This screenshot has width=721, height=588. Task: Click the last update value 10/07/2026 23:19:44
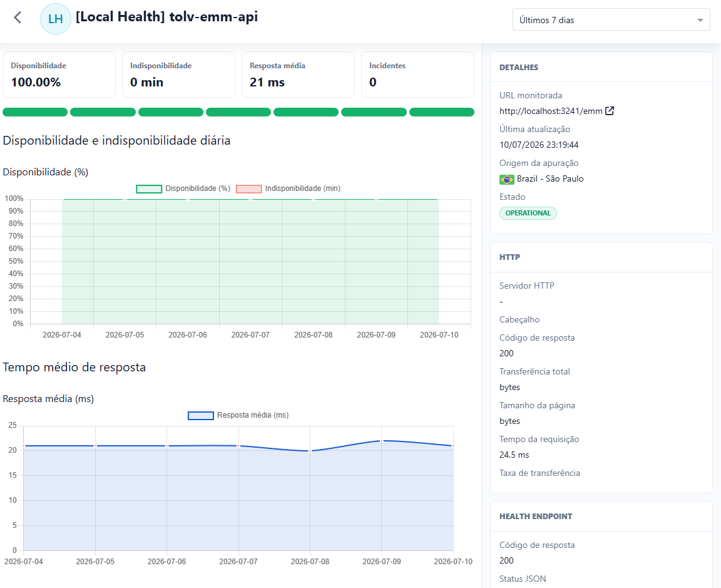click(x=539, y=145)
